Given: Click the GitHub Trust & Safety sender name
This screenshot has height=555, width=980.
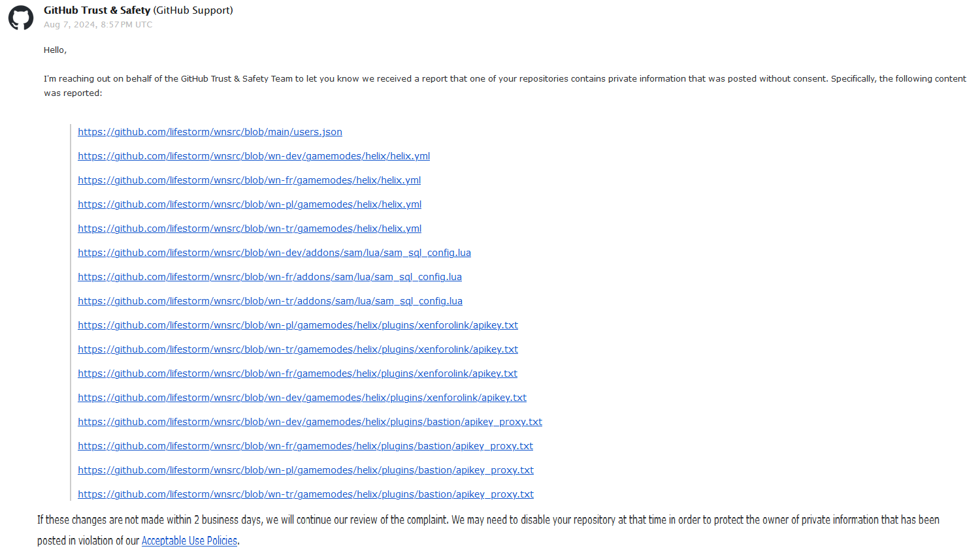Looking at the screenshot, I should (x=97, y=10).
